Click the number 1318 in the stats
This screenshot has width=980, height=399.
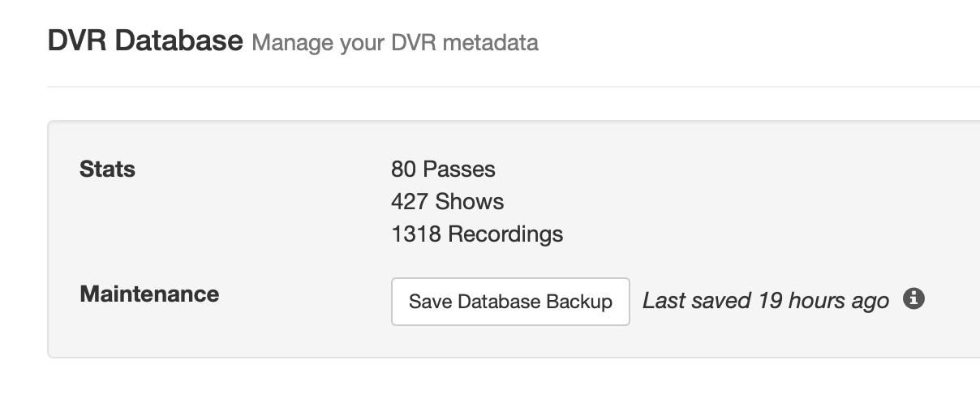click(416, 234)
